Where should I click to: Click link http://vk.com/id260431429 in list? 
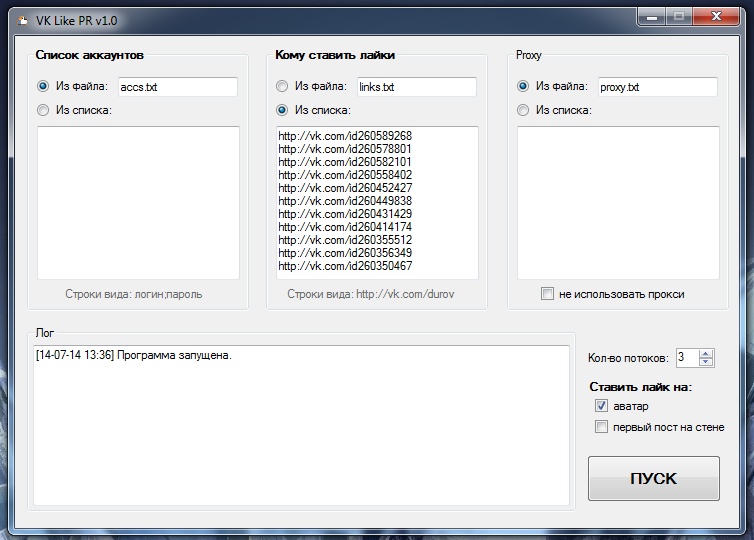pos(345,214)
